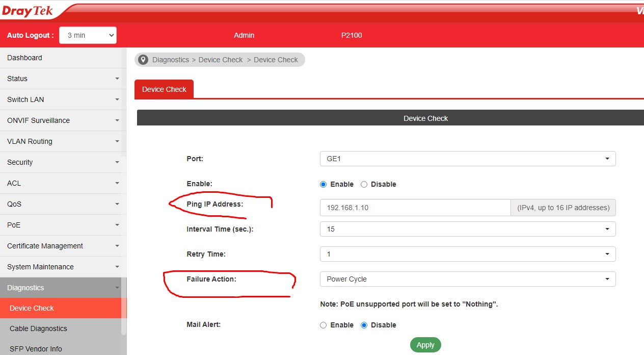Image resolution: width=644 pixels, height=355 pixels.
Task: Open the Port GE1 dropdown
Action: (467, 159)
